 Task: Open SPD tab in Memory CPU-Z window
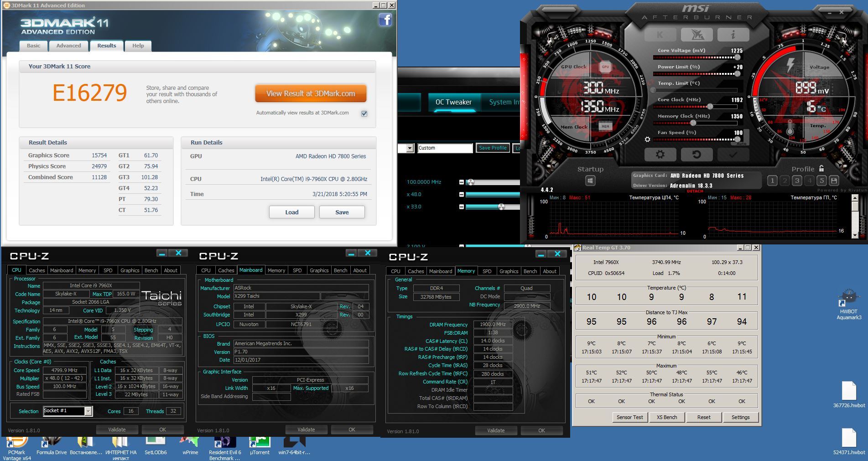(x=487, y=271)
